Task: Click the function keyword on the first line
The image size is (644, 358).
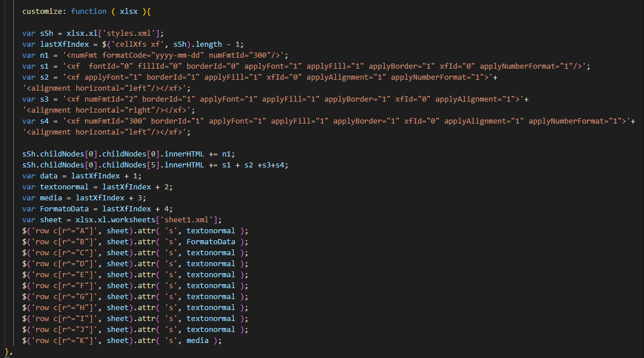Action: [x=89, y=12]
